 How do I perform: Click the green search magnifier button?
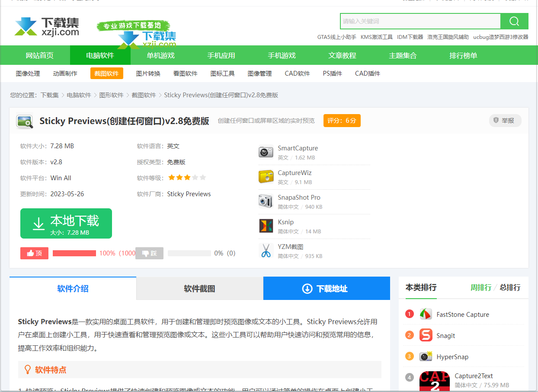tap(514, 21)
